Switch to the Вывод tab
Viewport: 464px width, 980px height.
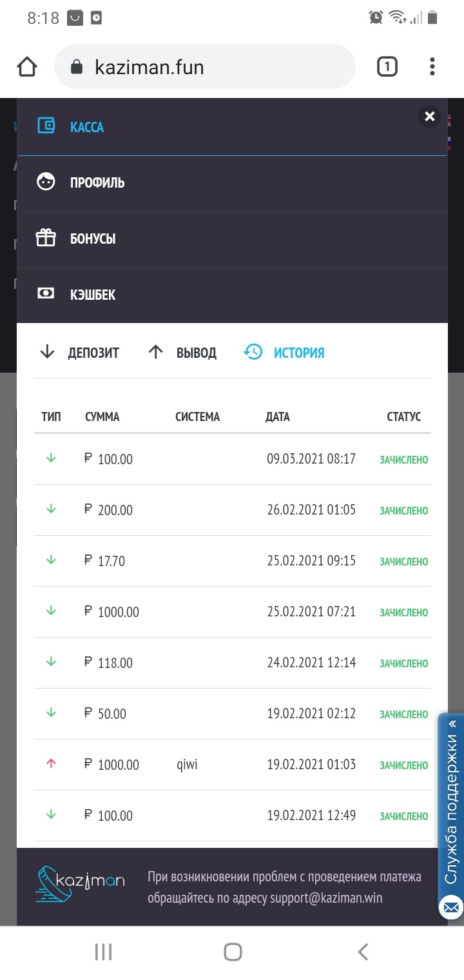[182, 353]
